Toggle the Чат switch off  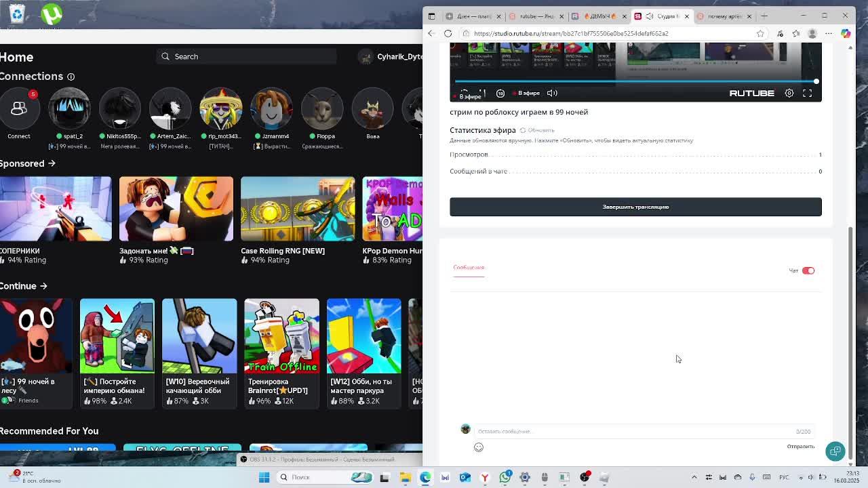[x=808, y=270]
